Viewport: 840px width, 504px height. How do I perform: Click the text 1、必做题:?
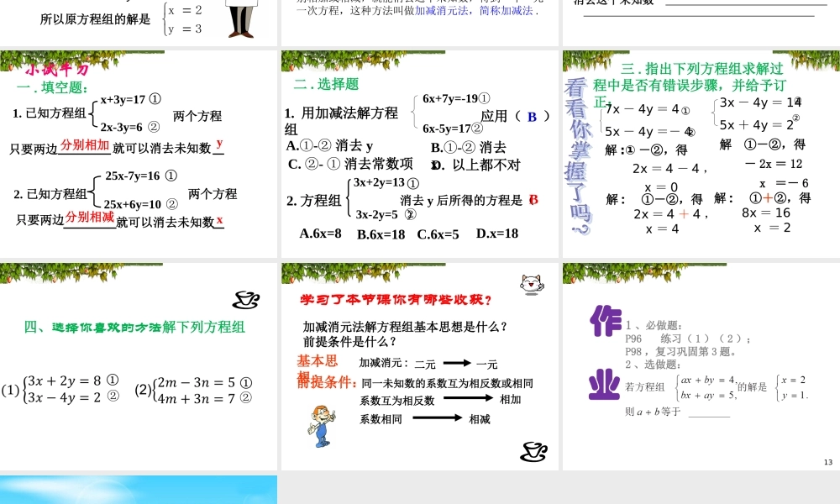click(654, 326)
